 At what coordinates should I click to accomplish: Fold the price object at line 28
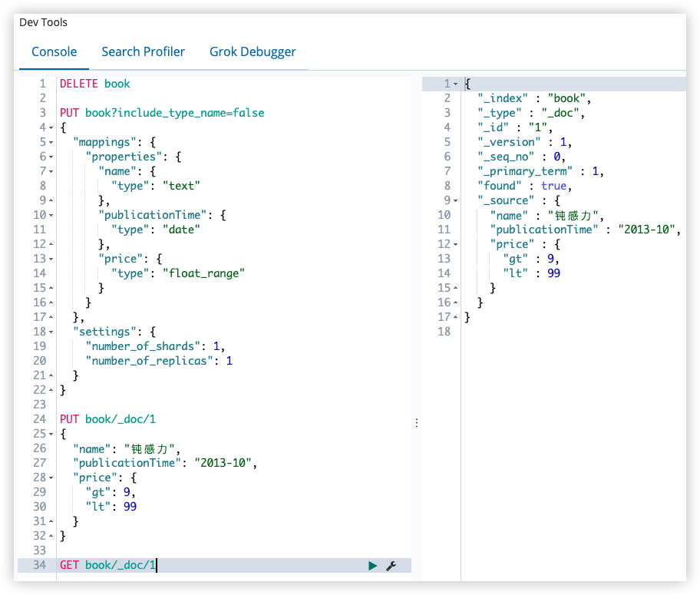tap(51, 478)
